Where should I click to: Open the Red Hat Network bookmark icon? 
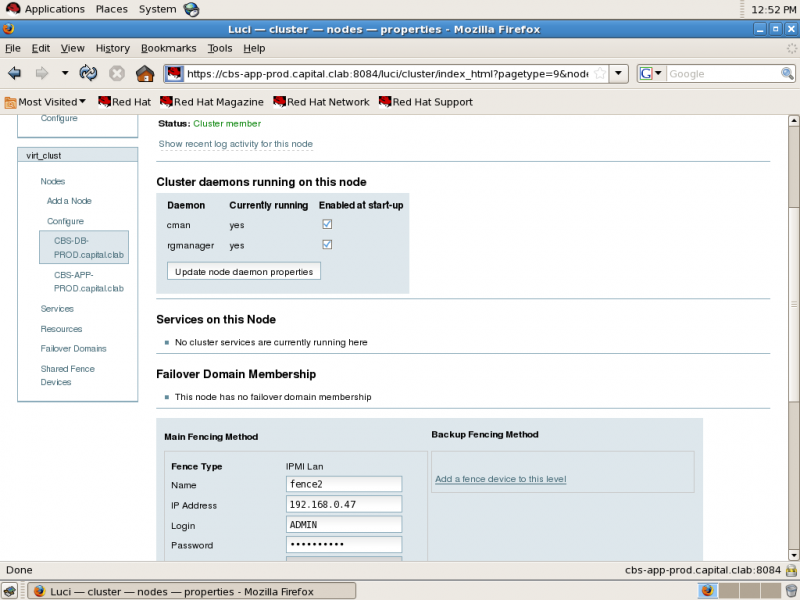[279, 102]
